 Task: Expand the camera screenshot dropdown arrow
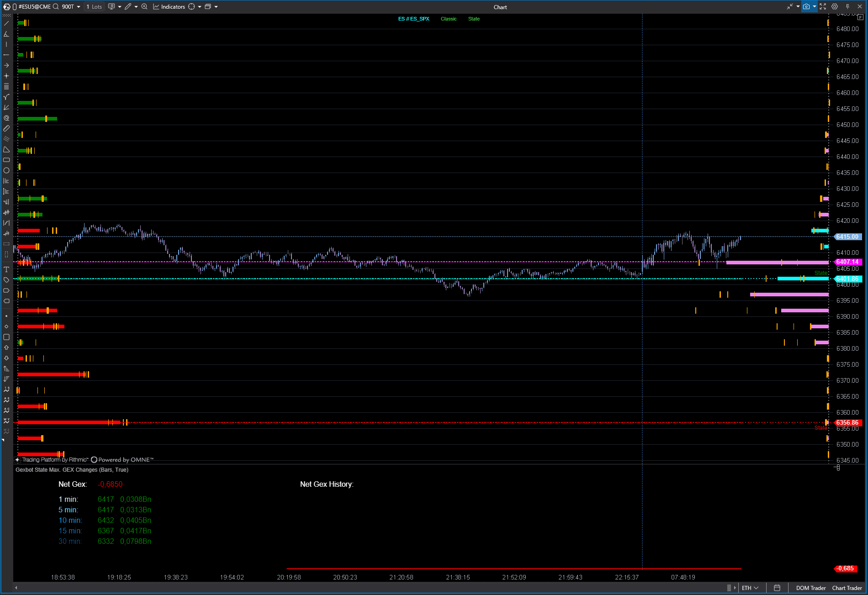(x=815, y=7)
